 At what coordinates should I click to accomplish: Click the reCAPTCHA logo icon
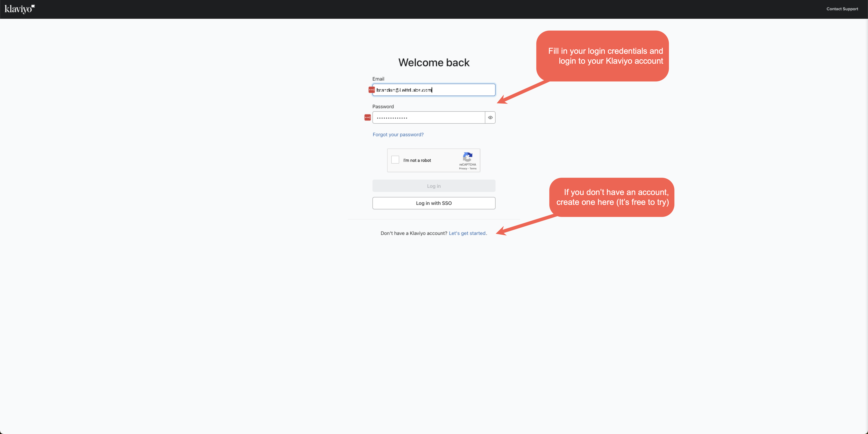pyautogui.click(x=467, y=157)
